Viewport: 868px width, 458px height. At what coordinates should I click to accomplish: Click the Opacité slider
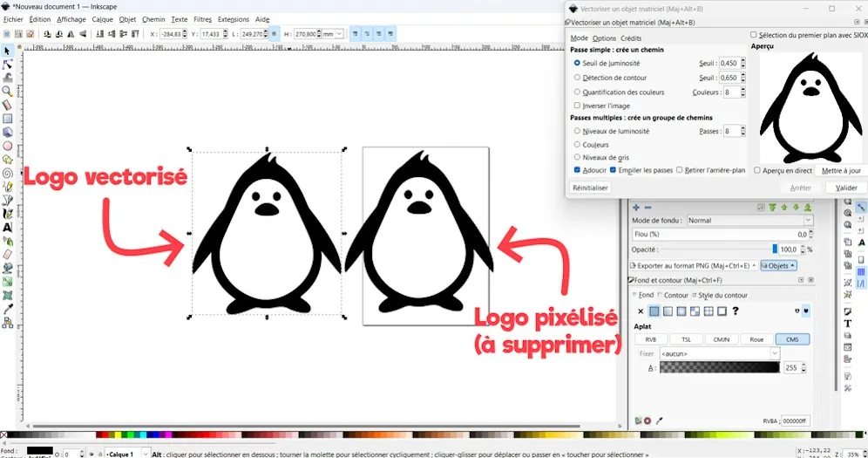[x=719, y=250]
